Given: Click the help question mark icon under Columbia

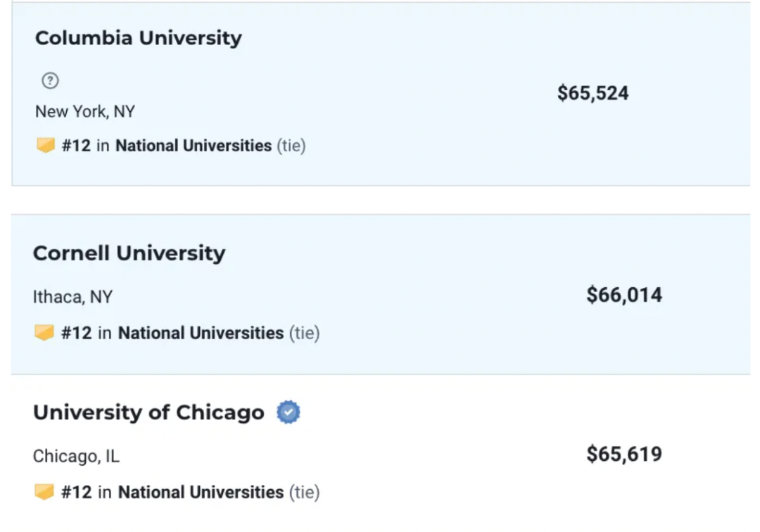Looking at the screenshot, I should tap(50, 80).
